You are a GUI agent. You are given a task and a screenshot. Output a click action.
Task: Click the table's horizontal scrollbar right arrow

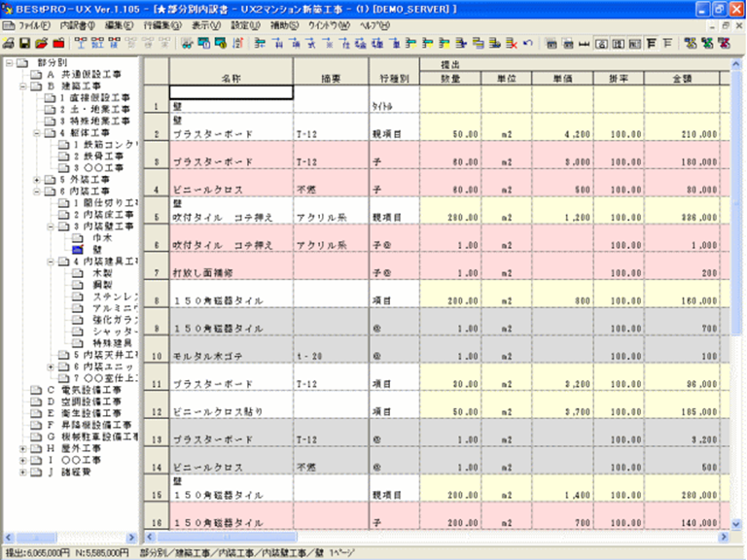[x=724, y=537]
